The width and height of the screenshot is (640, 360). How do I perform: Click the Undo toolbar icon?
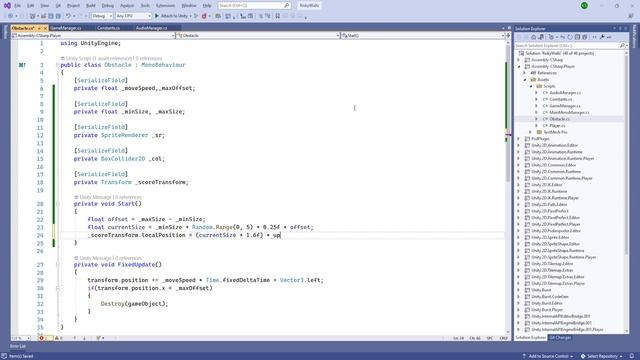pos(68,16)
